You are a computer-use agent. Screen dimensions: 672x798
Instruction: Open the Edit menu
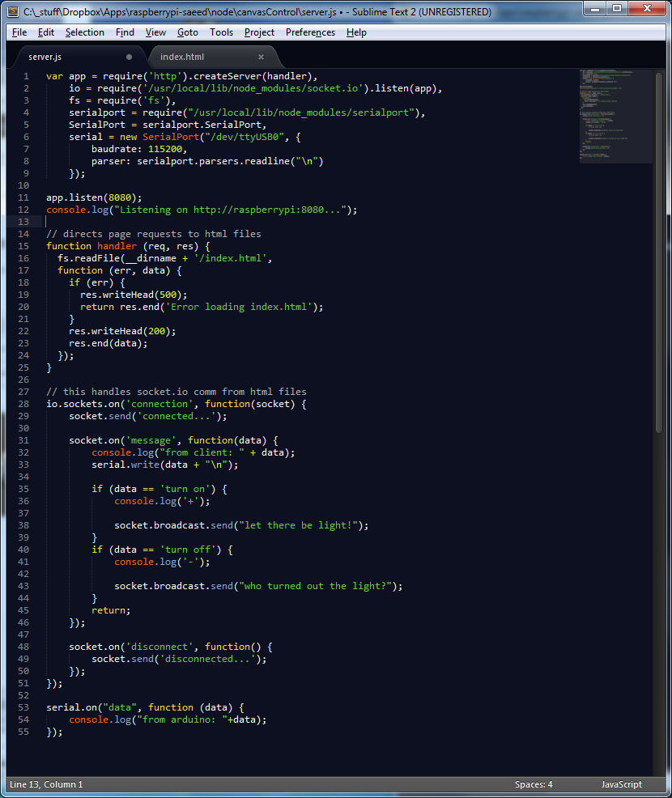tap(46, 32)
